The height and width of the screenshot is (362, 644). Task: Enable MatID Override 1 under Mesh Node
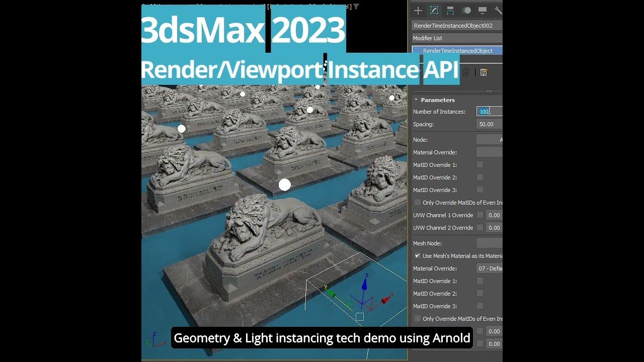480,281
